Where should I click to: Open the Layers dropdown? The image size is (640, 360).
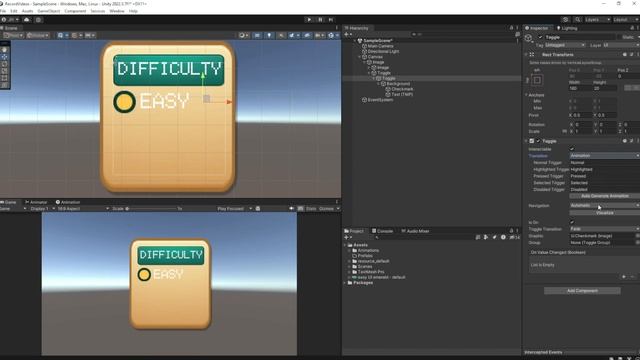coord(597,20)
